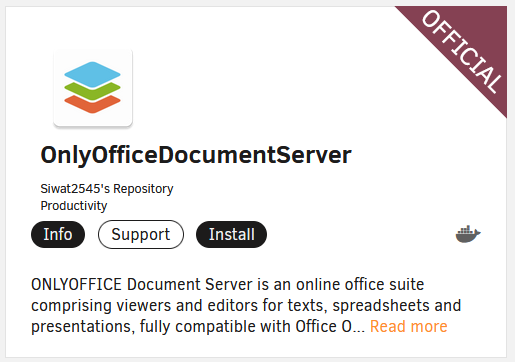Click the Docker whale icon
This screenshot has width=515, height=362.
(x=468, y=234)
